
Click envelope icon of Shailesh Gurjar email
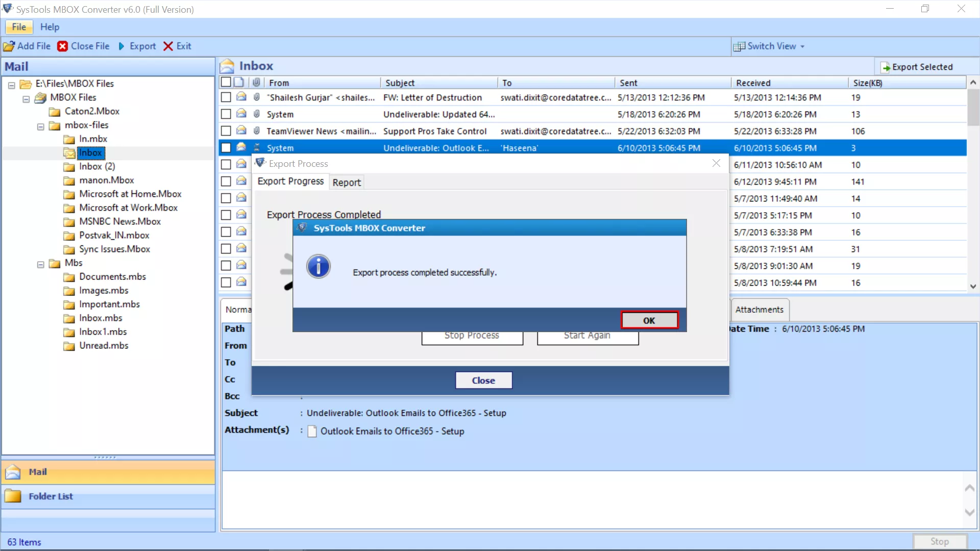[x=241, y=97]
